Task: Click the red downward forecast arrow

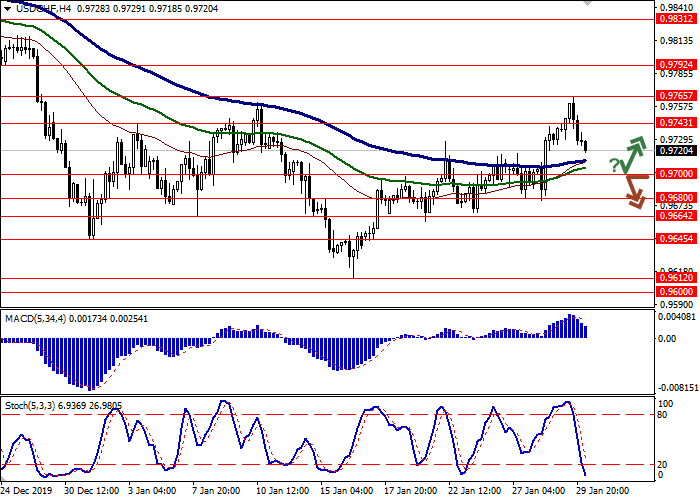Action: [x=632, y=192]
